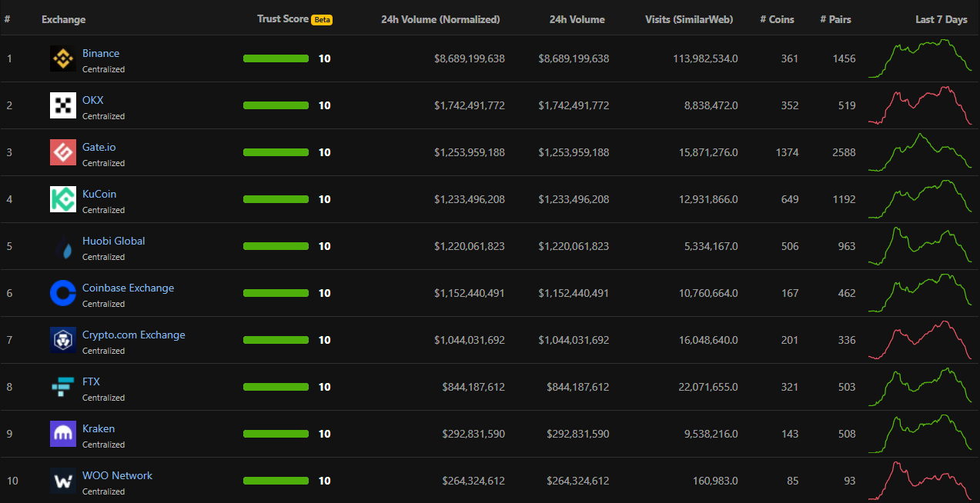Click the WOO Network logo icon

tap(63, 481)
